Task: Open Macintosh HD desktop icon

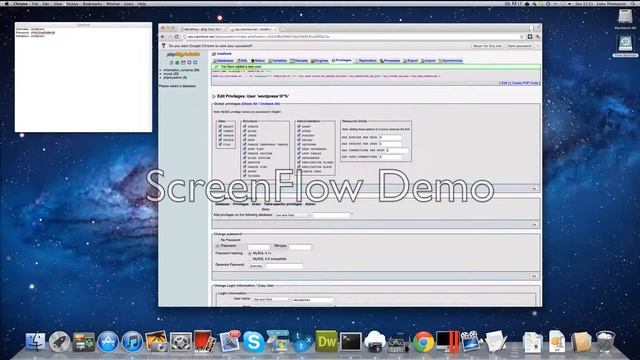Action: point(625,19)
